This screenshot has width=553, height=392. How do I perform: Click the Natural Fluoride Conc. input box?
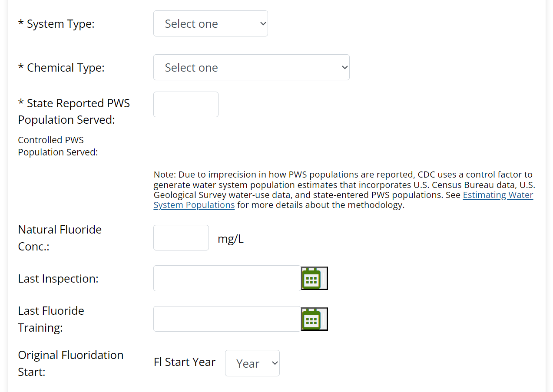(181, 237)
